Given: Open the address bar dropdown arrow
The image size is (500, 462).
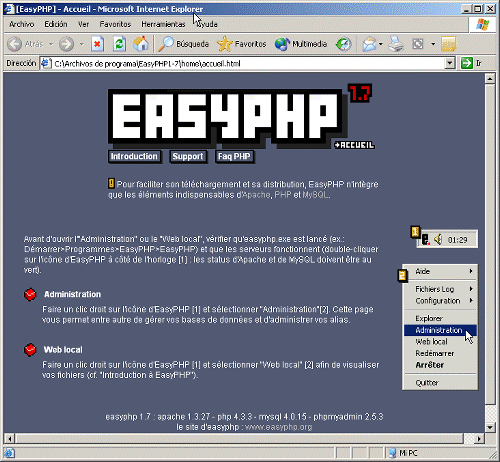Looking at the screenshot, I should [x=450, y=63].
